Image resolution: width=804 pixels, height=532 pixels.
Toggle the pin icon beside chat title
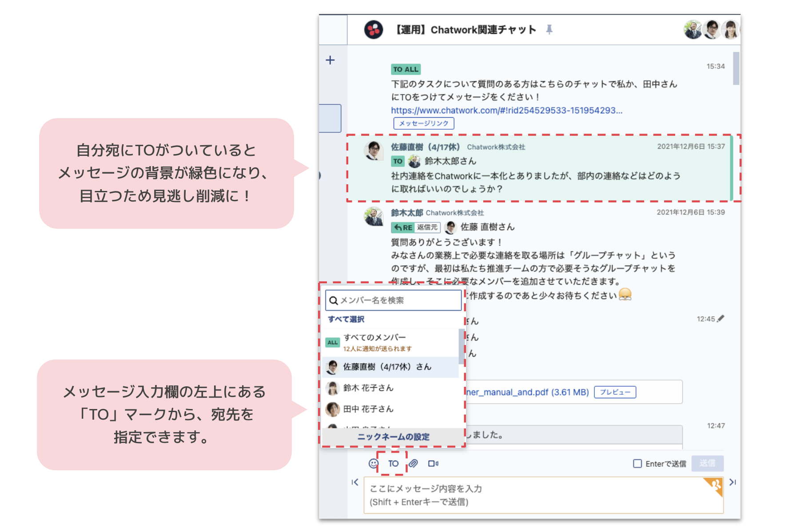[x=549, y=30]
